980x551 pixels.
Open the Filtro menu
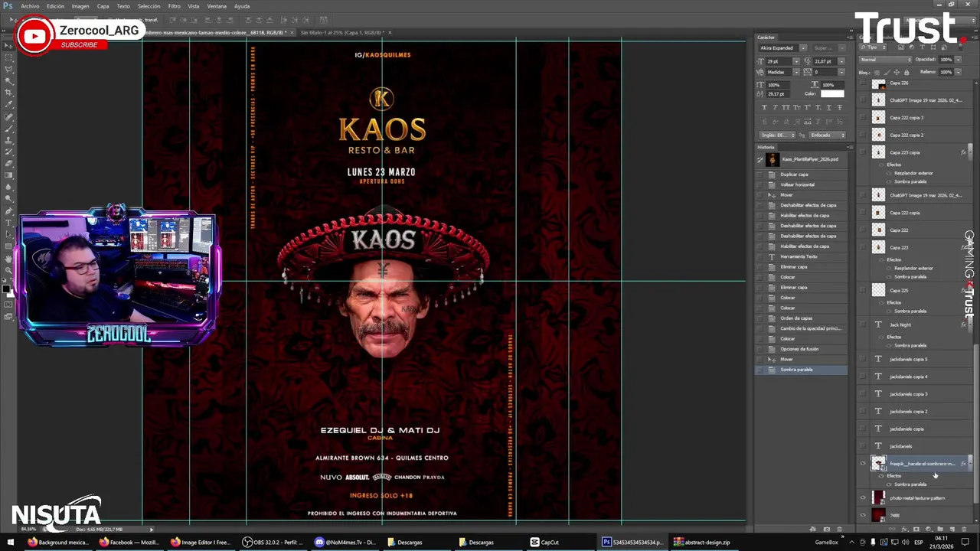(174, 6)
